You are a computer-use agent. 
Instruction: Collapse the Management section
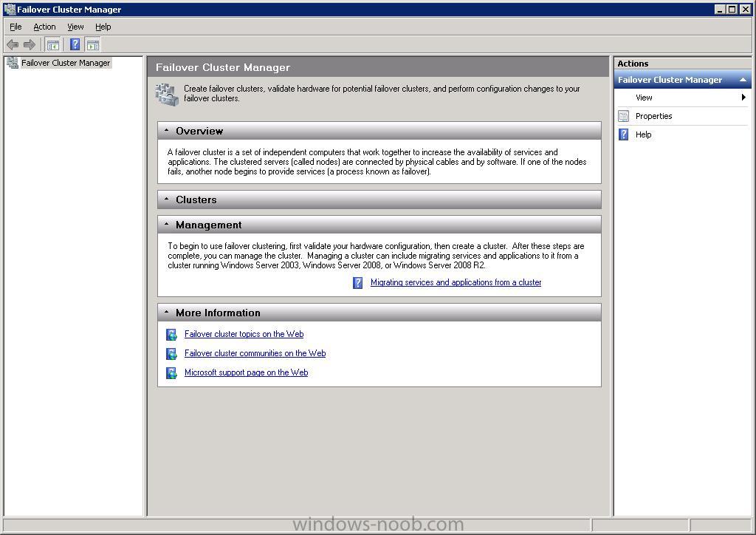pos(166,225)
